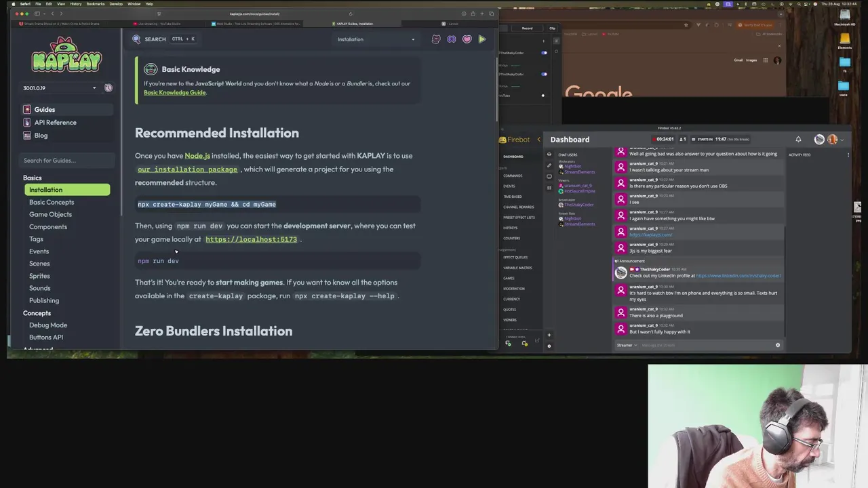Click the Safari address bar
The width and height of the screenshot is (868, 488).
(x=254, y=14)
